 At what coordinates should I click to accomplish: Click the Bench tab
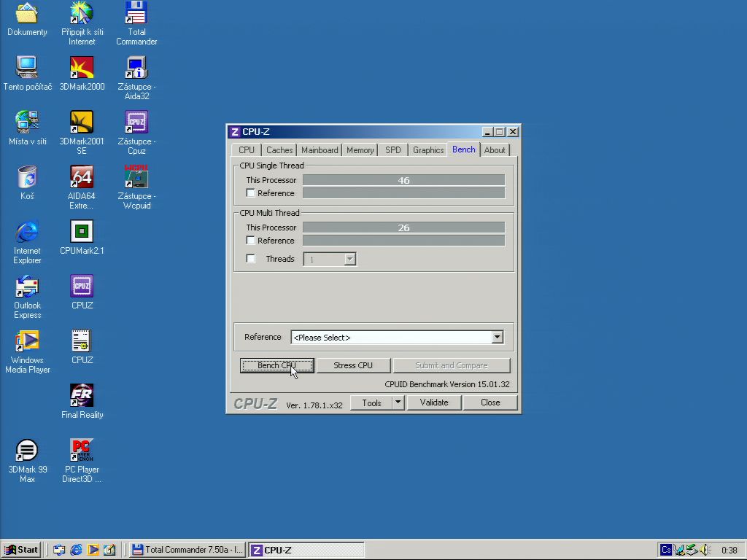pos(463,149)
